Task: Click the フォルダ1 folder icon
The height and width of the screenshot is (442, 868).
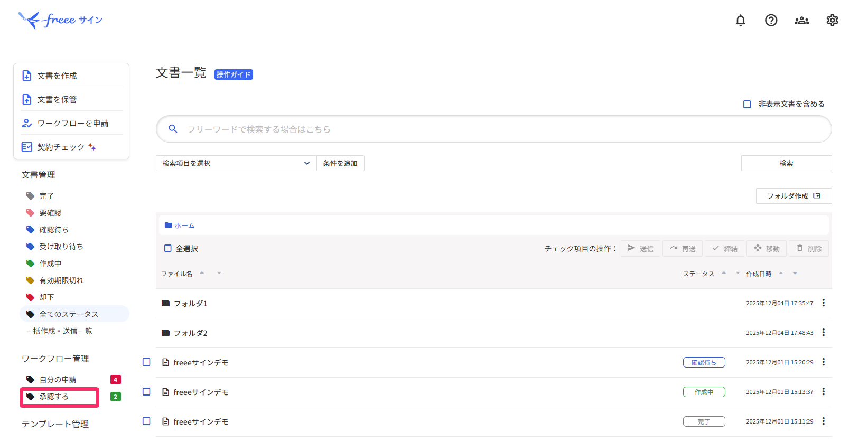Action: [x=166, y=304]
